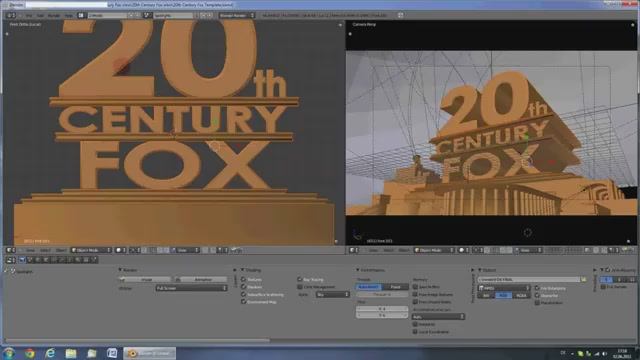Open View menu in left 3D view
This screenshot has width=640, height=360.
[30, 250]
